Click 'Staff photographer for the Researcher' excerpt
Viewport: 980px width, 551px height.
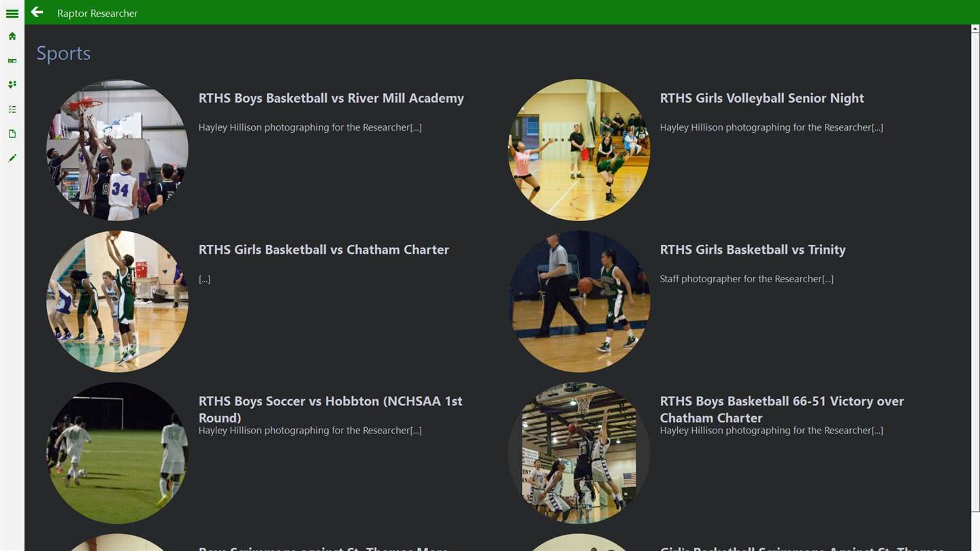click(x=747, y=279)
